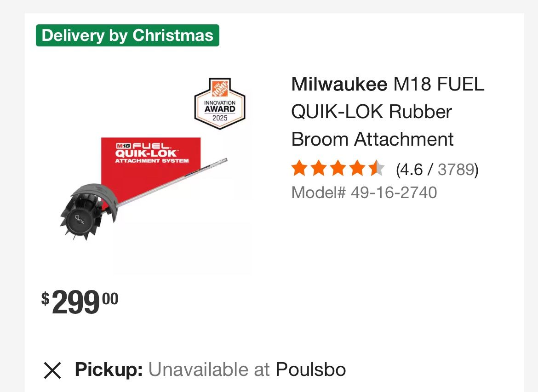This screenshot has height=392, width=538.
Task: Select the Home Depot logo on the award badge
Action: (219, 89)
